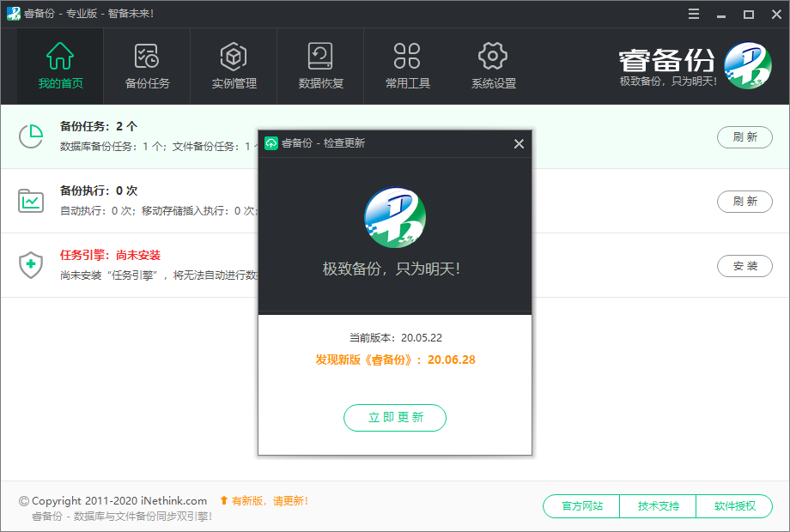
Task: Open the 官方网站 link
Action: click(x=582, y=506)
